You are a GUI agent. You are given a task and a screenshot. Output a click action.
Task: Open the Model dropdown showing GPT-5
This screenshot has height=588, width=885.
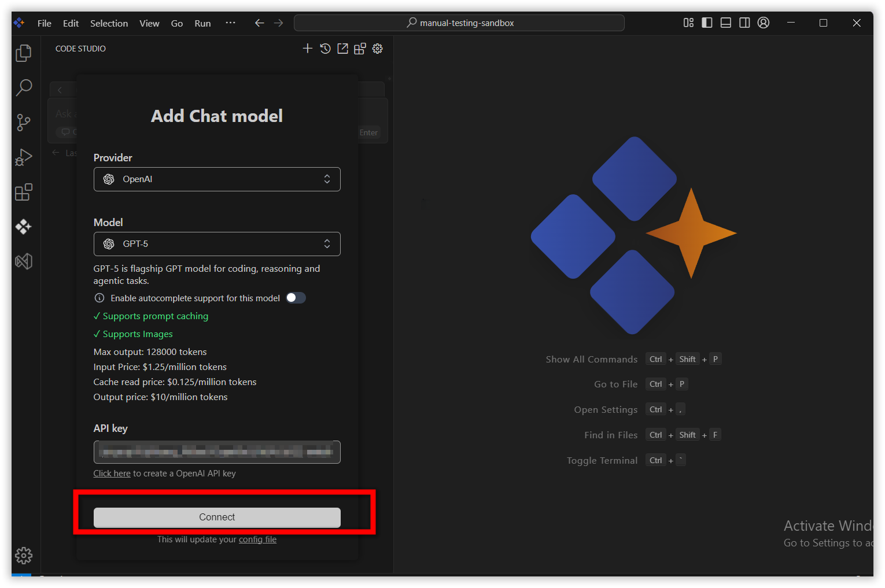[217, 243]
